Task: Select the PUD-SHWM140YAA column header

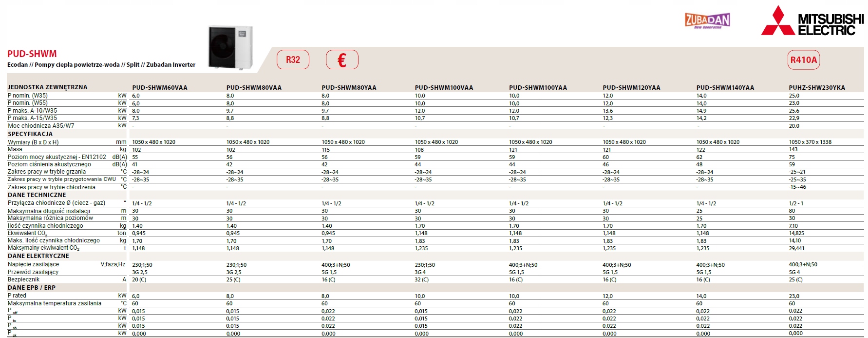Action: click(725, 88)
